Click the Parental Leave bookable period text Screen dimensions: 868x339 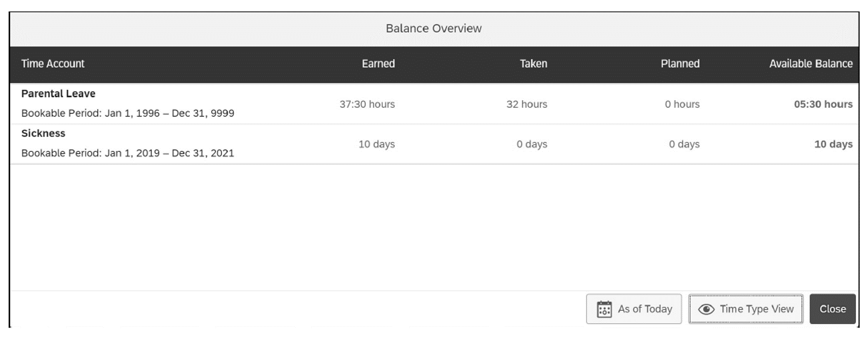tap(127, 114)
